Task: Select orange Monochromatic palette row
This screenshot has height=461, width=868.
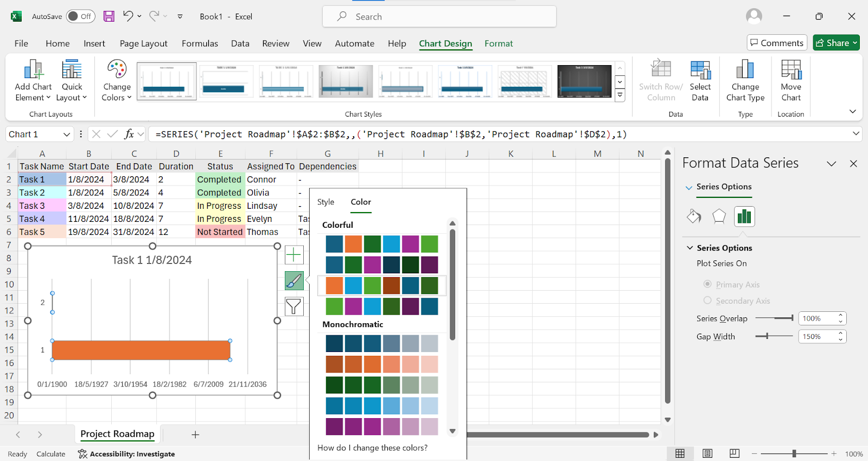Action: point(381,364)
